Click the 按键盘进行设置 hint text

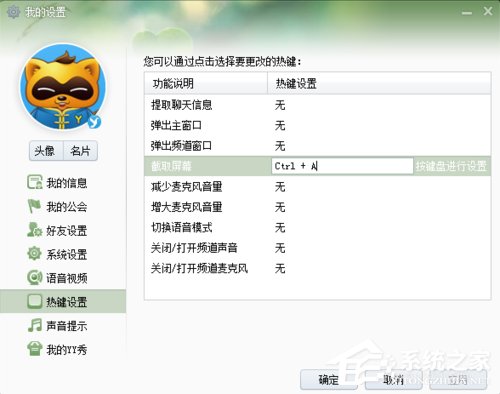point(451,166)
